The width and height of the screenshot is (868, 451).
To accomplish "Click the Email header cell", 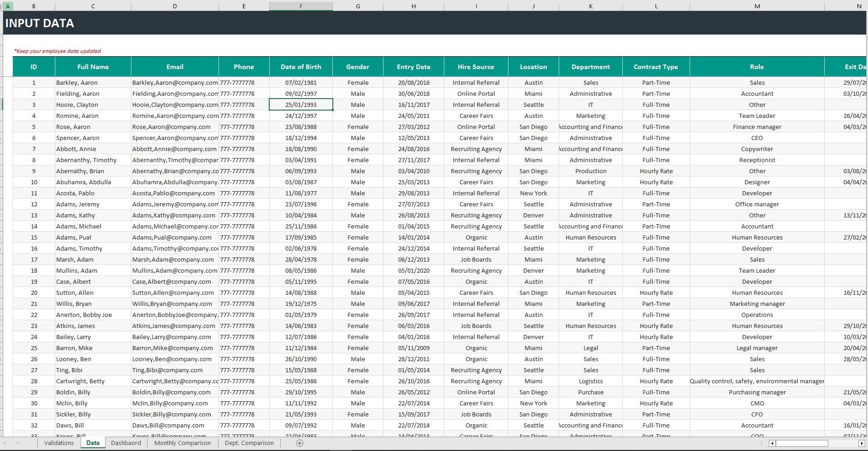I will pos(175,67).
